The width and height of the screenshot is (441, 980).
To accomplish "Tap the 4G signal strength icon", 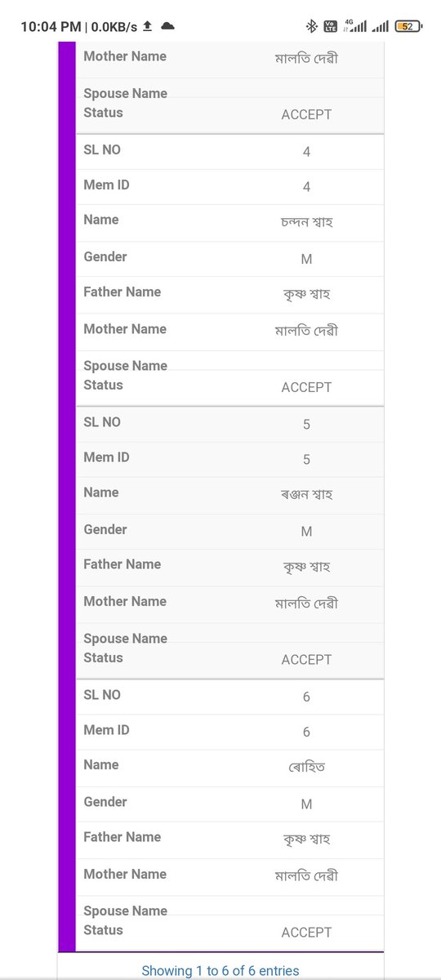I will (x=355, y=26).
